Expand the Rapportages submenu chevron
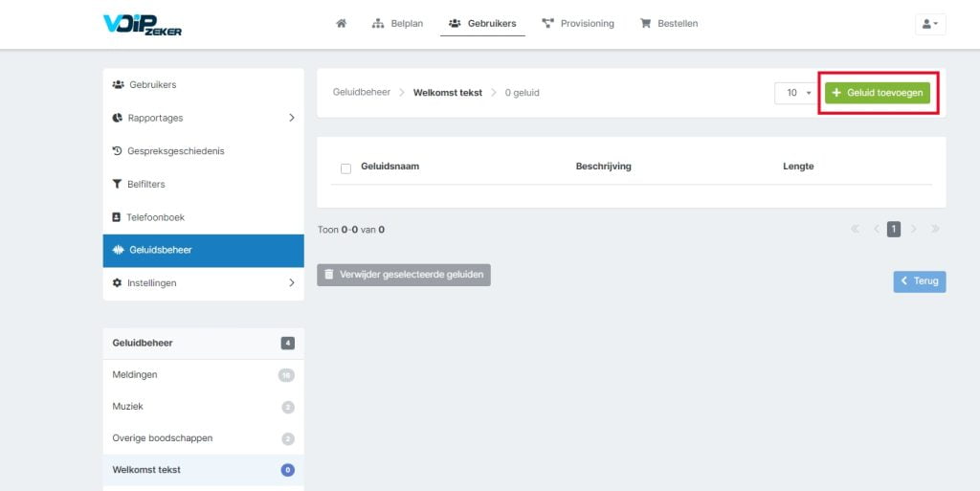 (x=291, y=118)
